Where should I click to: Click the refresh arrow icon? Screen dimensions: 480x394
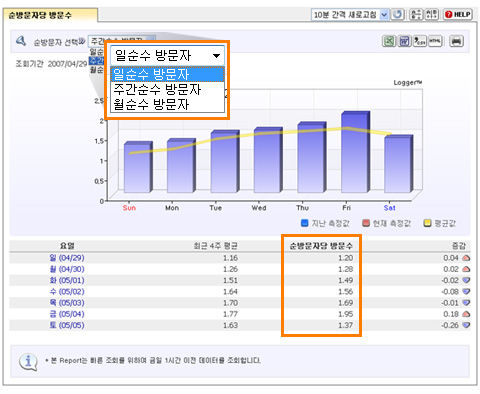[397, 15]
